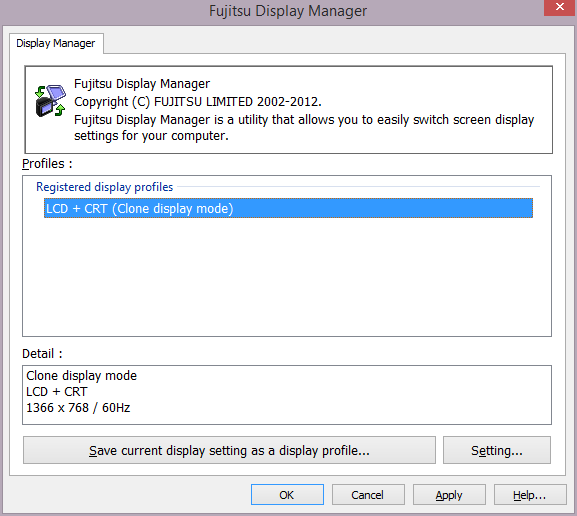Cancel the dialog
This screenshot has width=577, height=516.
[368, 495]
